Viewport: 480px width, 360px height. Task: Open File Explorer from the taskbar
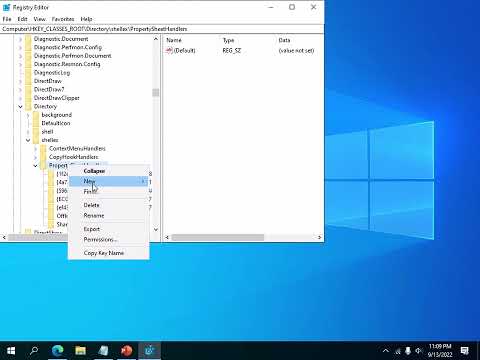coord(80,351)
